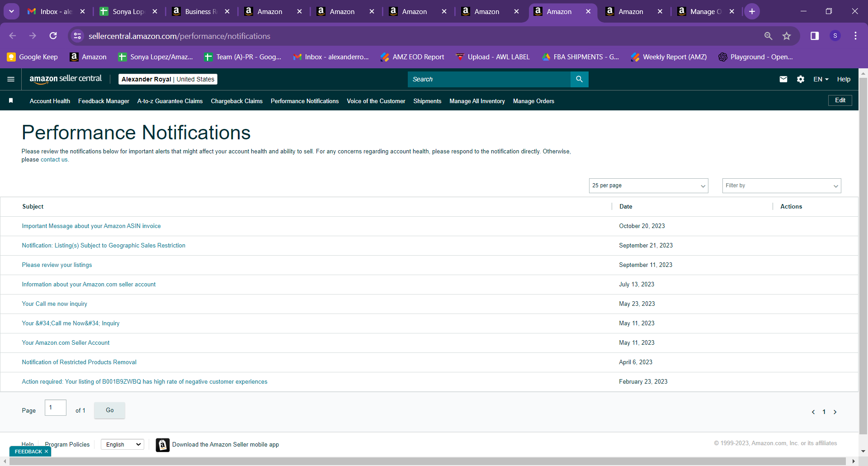Click the vertical scrollbar down arrow
The height and width of the screenshot is (466, 868).
pyautogui.click(x=863, y=451)
